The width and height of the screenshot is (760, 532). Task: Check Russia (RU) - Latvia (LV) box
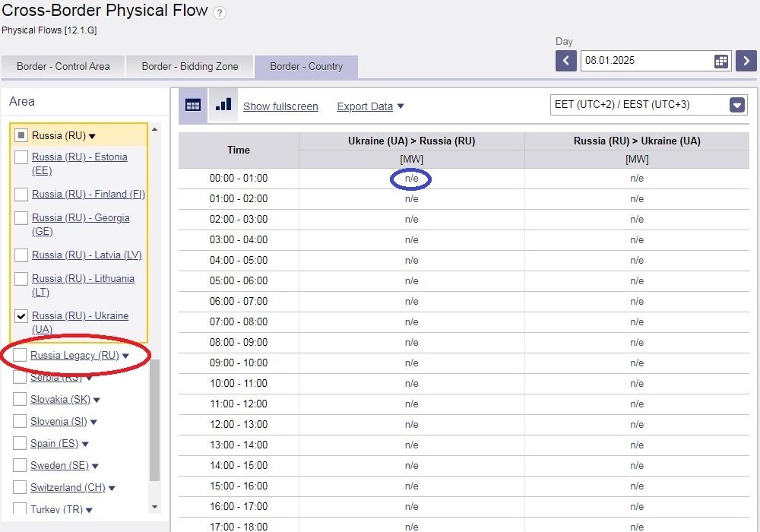pos(21,255)
